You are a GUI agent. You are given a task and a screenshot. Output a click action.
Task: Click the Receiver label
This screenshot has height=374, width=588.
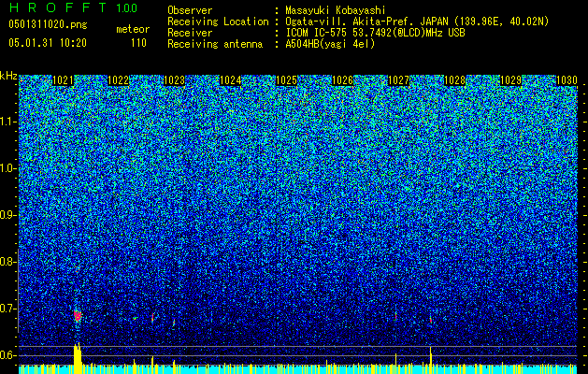coord(190,33)
